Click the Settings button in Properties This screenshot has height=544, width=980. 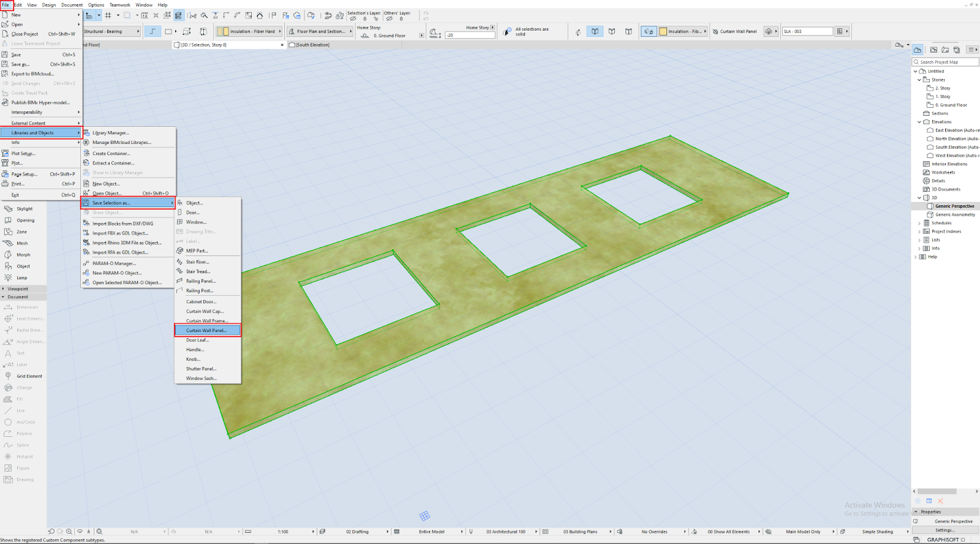(945, 531)
